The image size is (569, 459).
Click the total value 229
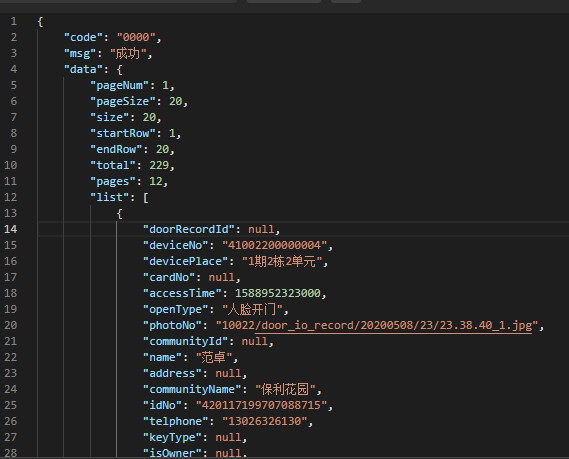point(159,165)
